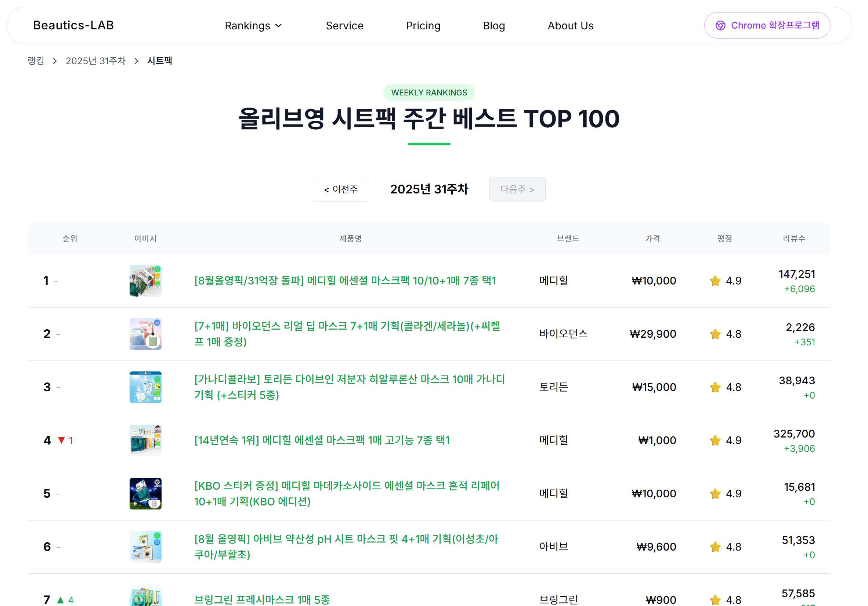Open the 토리든 product thumbnail

(x=145, y=387)
